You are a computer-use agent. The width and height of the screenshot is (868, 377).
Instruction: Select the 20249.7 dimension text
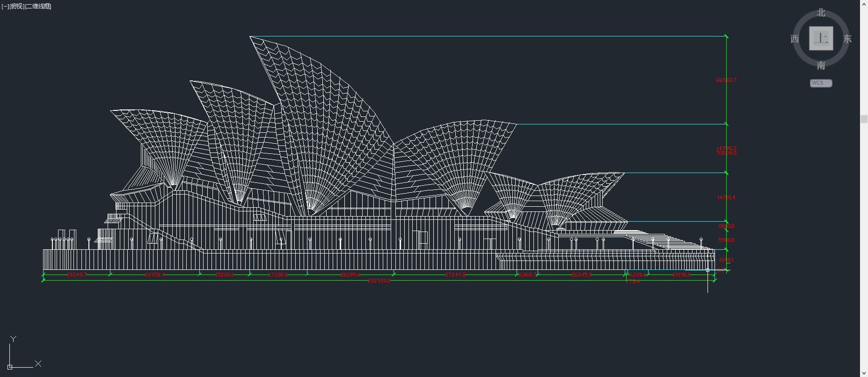pos(77,275)
